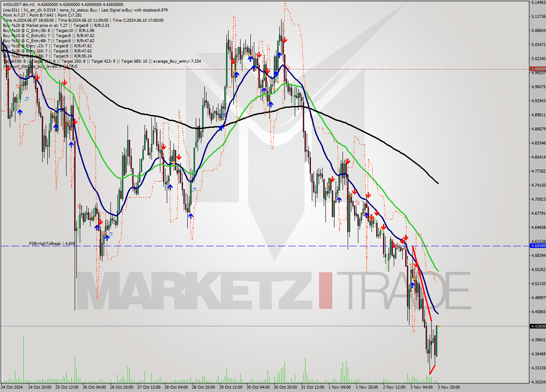Click the '1 Nov 20:00' time label
The height and width of the screenshot is (392, 546).
coord(367,387)
